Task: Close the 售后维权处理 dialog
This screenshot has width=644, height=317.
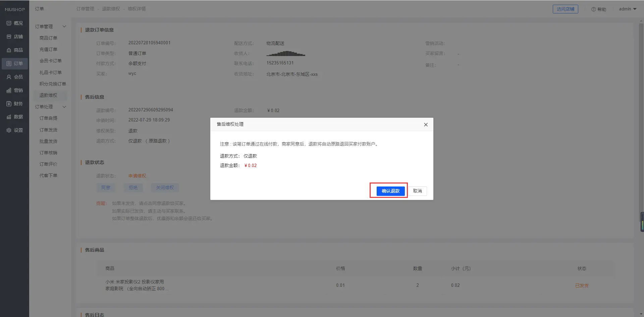Action: (x=426, y=124)
